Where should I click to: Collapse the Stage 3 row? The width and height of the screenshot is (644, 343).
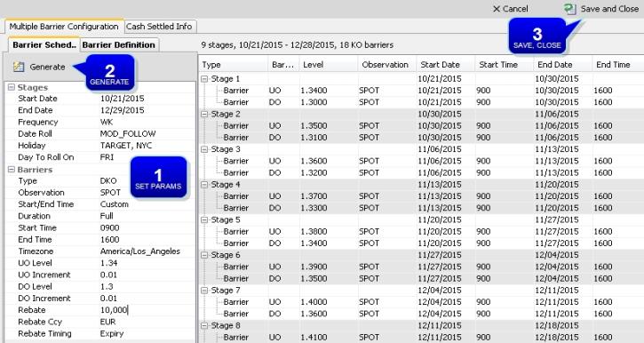coord(204,149)
